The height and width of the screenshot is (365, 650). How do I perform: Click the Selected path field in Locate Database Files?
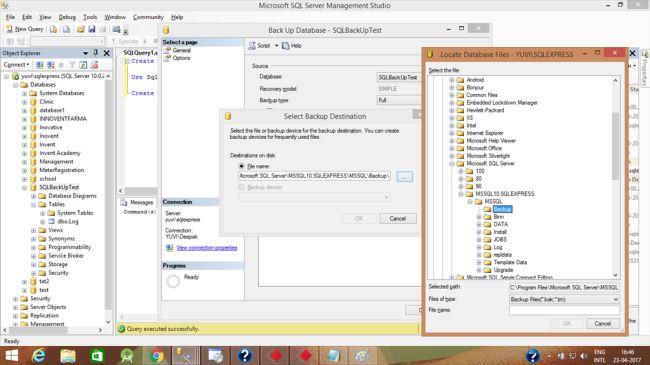click(x=564, y=287)
